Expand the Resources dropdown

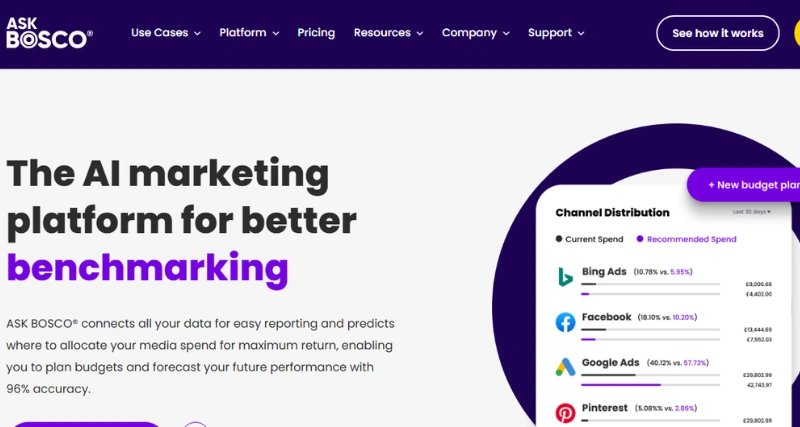click(x=388, y=33)
